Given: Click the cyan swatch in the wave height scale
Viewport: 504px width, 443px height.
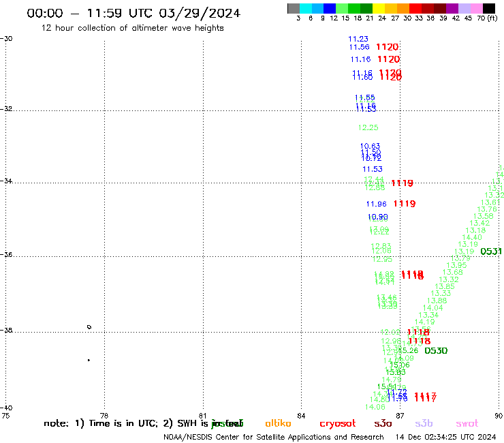Looking at the screenshot, I should tap(306, 8).
